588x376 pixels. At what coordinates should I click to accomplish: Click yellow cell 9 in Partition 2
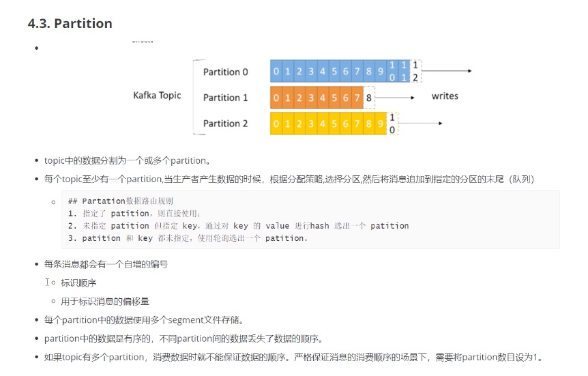point(380,124)
